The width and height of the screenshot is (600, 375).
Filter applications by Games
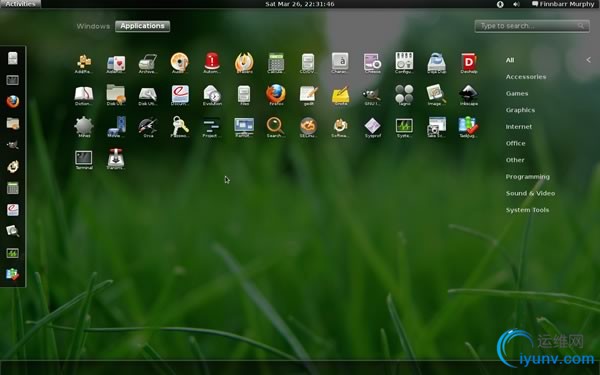click(x=517, y=93)
